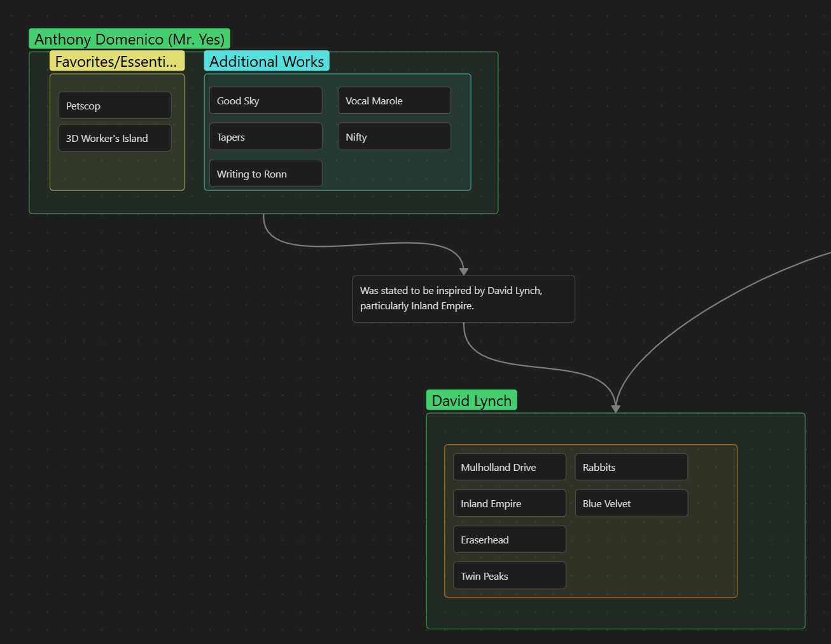Click the Inland Empire card
831x644 pixels.
pyautogui.click(x=509, y=503)
